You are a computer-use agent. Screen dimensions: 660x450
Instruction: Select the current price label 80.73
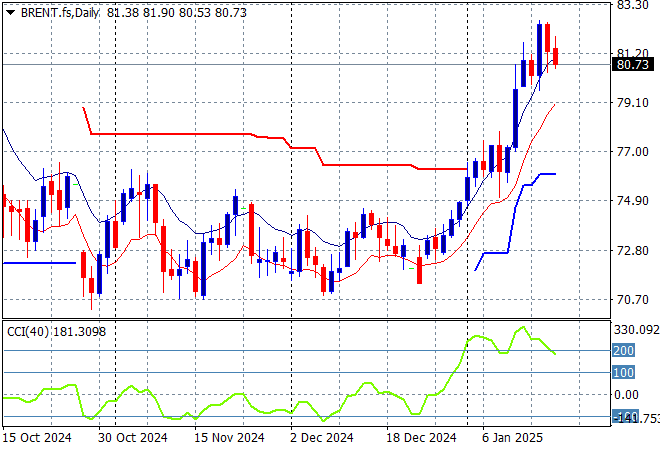pyautogui.click(x=632, y=65)
